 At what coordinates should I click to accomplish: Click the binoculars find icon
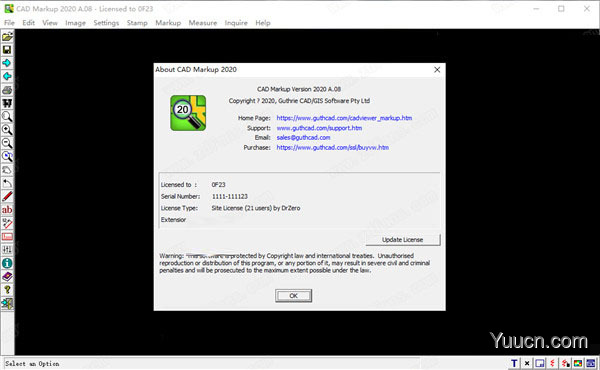[7, 103]
